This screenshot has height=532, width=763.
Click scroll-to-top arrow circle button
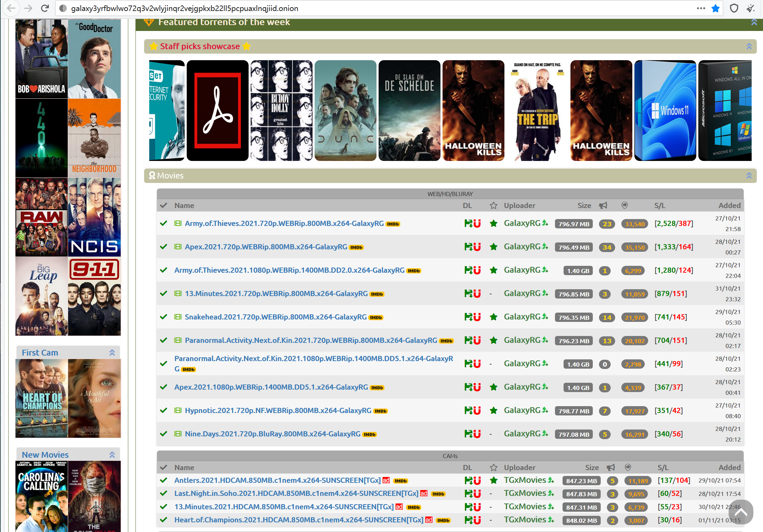741,512
